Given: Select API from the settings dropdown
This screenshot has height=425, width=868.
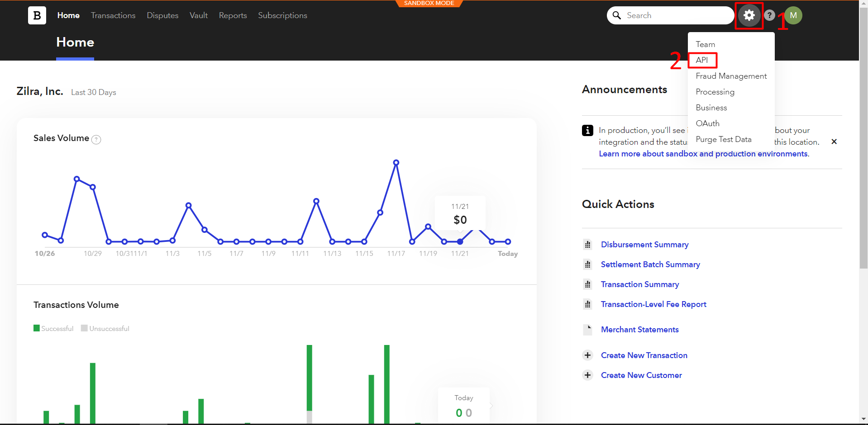Looking at the screenshot, I should 702,60.
